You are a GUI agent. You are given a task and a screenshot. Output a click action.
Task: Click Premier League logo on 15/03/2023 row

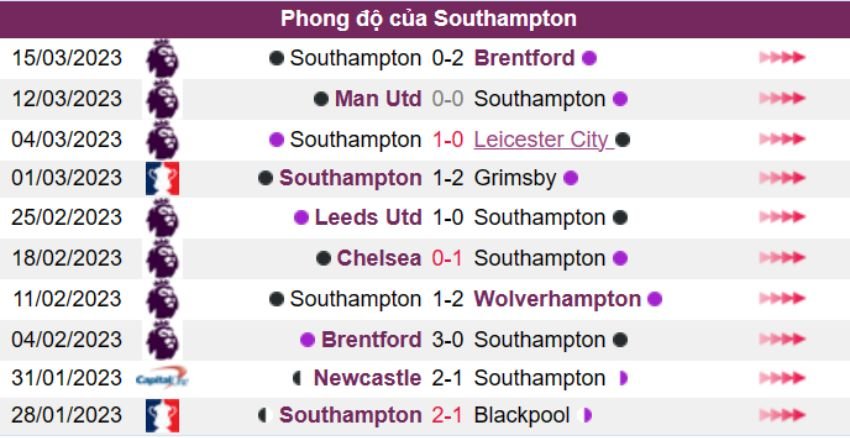click(x=162, y=58)
